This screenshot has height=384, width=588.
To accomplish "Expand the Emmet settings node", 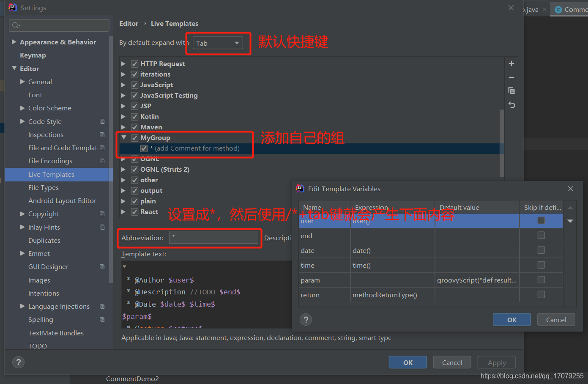I will [x=22, y=253].
